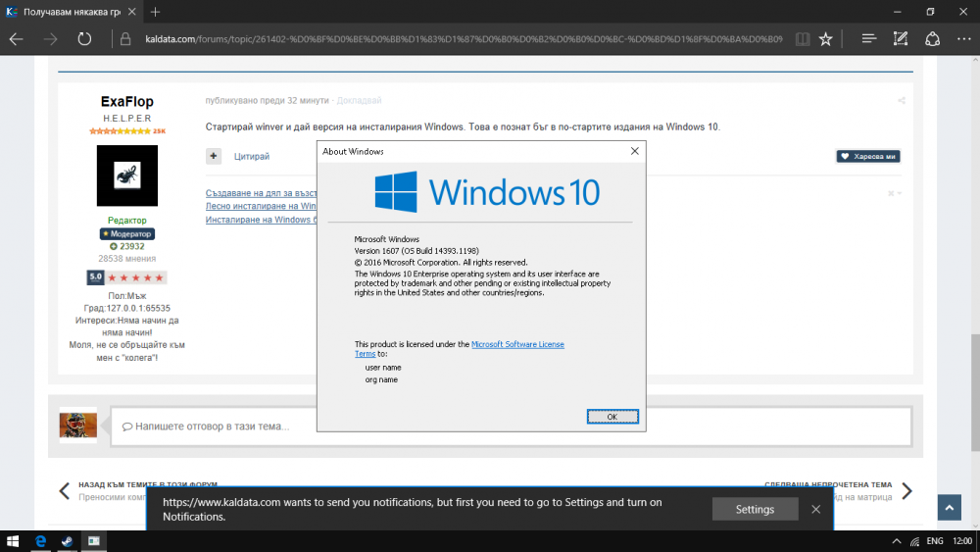
Task: Click the 12:00 taskbar clock
Action: click(962, 541)
